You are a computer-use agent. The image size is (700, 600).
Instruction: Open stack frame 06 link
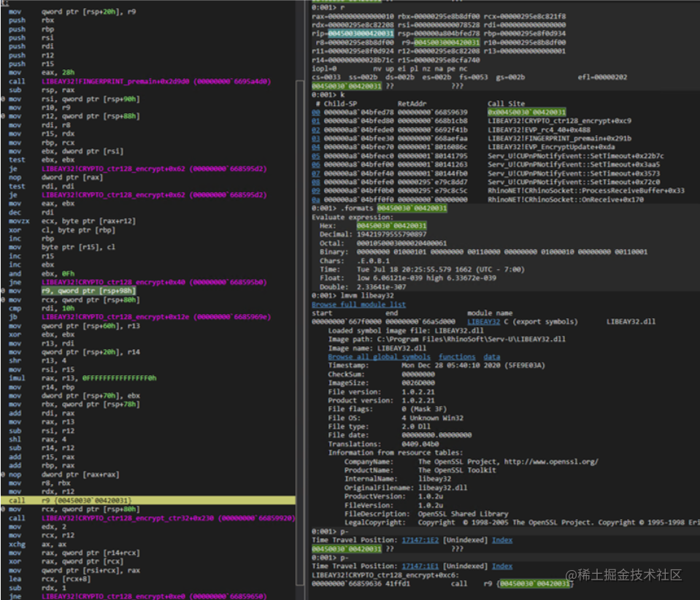[x=315, y=164]
